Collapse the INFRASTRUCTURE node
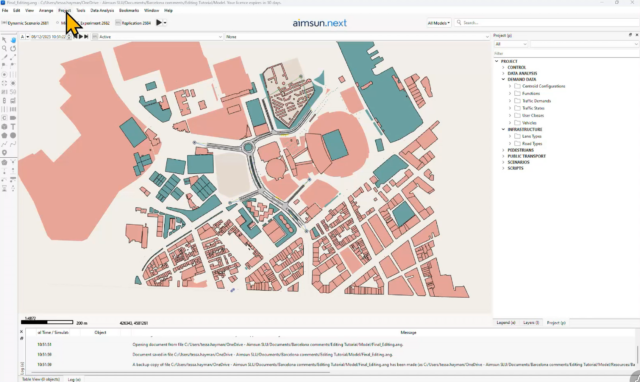 tap(503, 129)
